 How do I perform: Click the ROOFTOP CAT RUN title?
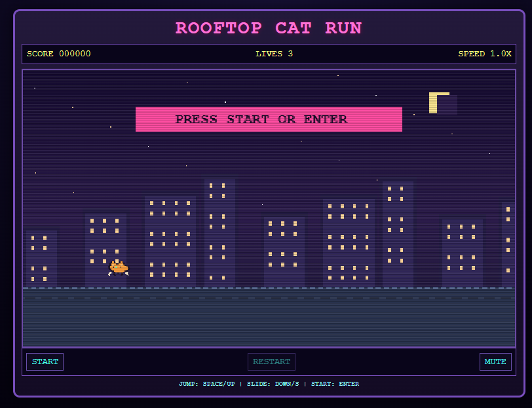(269, 28)
